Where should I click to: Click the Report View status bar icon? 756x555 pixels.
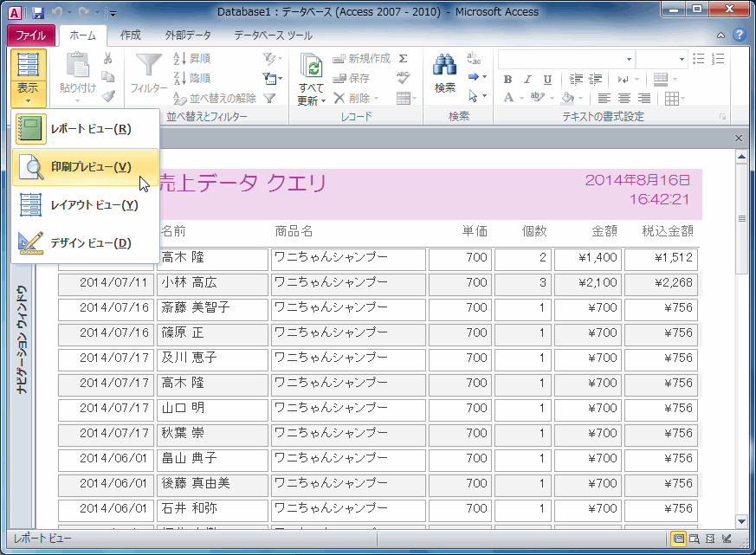[678, 539]
